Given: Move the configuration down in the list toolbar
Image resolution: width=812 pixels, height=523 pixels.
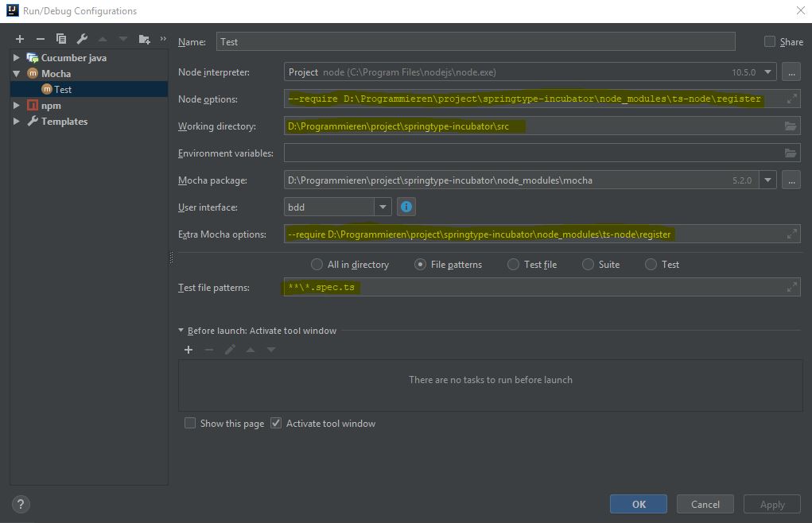Looking at the screenshot, I should (123, 39).
